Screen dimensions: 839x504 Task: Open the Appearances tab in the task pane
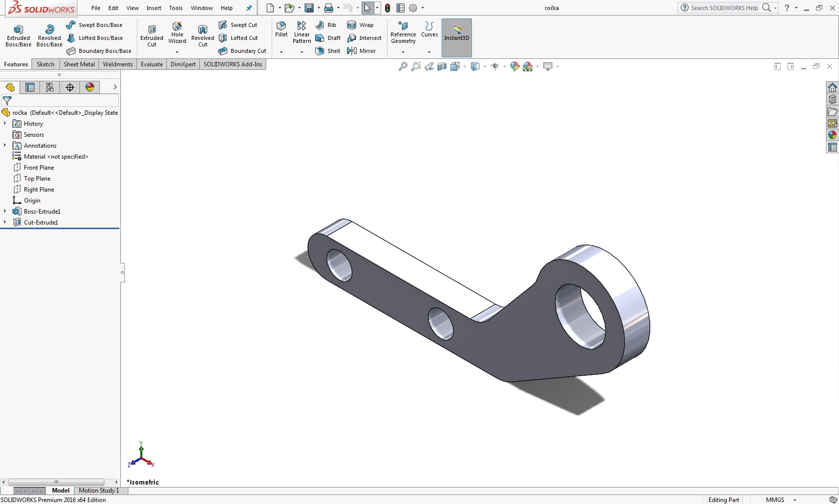pos(832,135)
